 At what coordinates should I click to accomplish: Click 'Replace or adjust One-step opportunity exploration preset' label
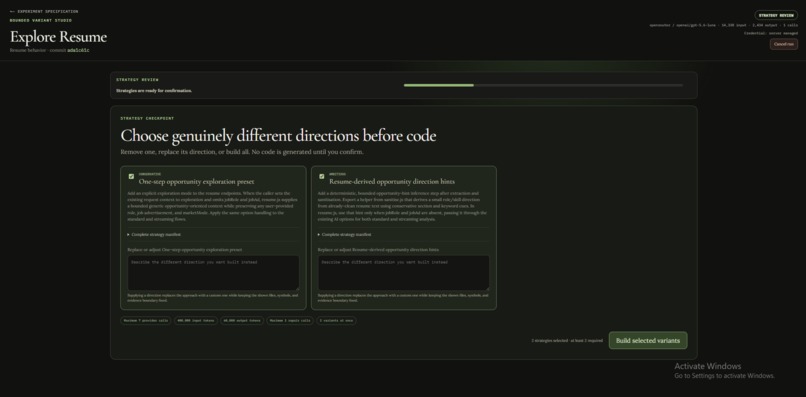pos(185,249)
